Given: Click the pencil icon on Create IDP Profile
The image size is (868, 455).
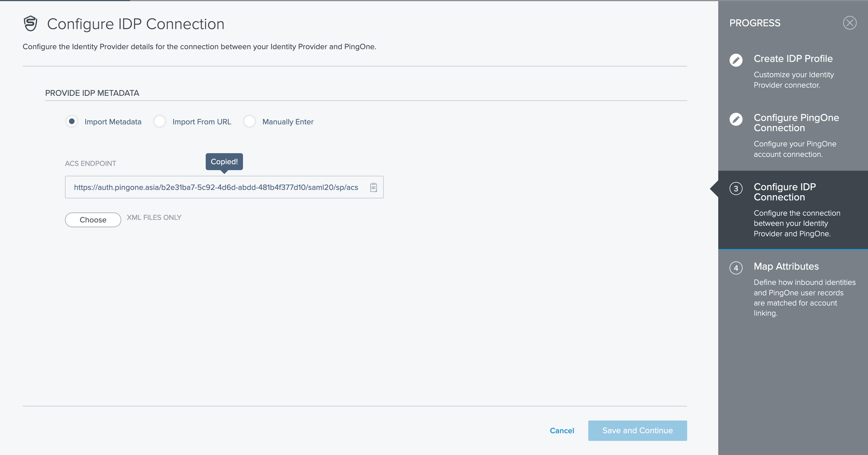Looking at the screenshot, I should coord(736,60).
